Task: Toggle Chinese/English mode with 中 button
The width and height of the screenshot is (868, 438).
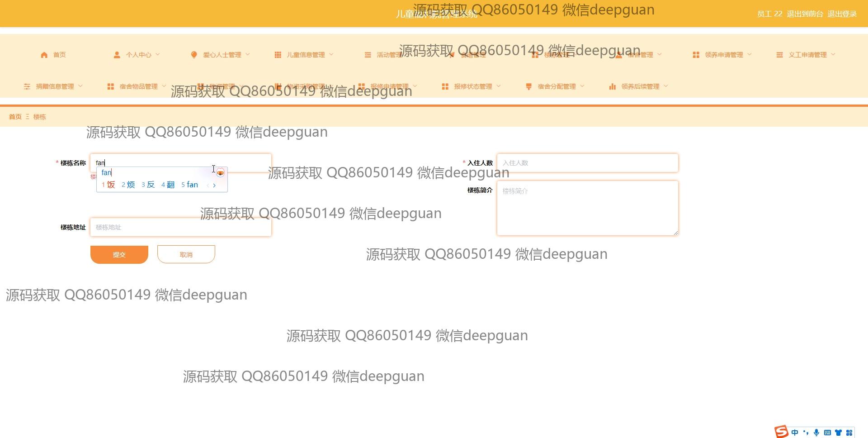Action: click(795, 433)
